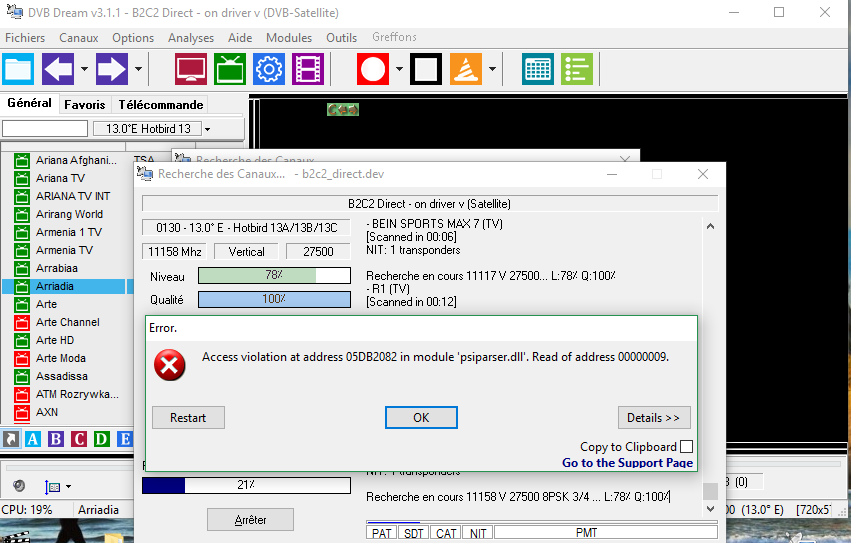Click the grey disc icon above CPU status
Screen dimensions: 851x543
tap(18, 485)
